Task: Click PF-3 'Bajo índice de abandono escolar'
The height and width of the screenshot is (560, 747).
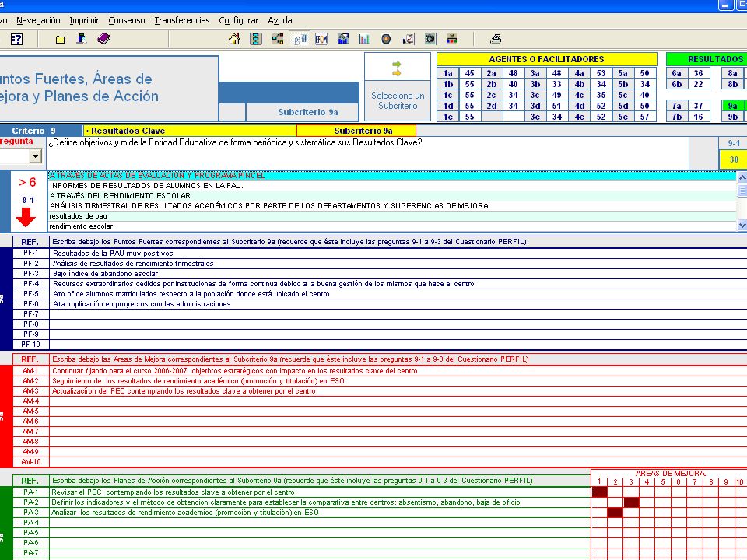Action: coord(398,273)
